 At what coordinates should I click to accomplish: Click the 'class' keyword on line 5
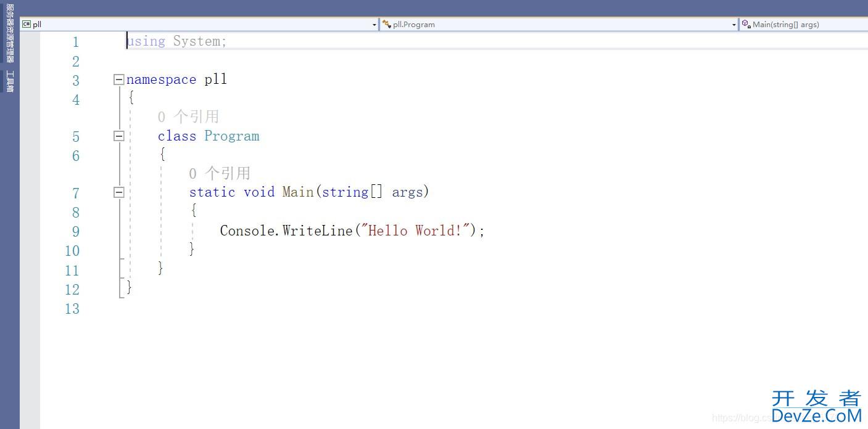177,136
